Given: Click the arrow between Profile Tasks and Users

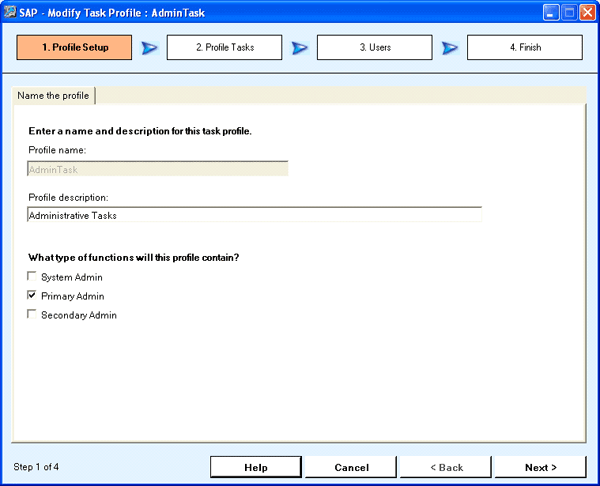Looking at the screenshot, I should 300,48.
